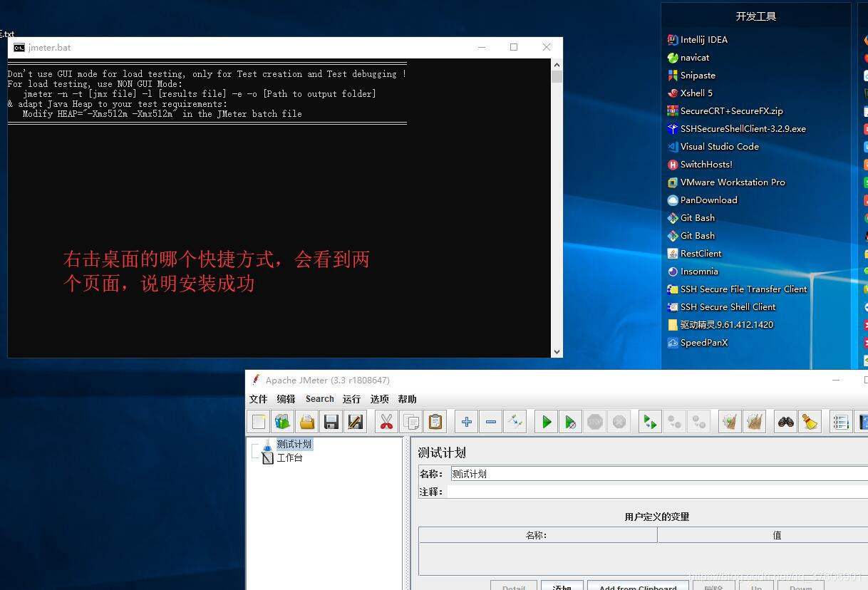Save the test plan with the floppy icon
The image size is (868, 590).
coord(331,422)
